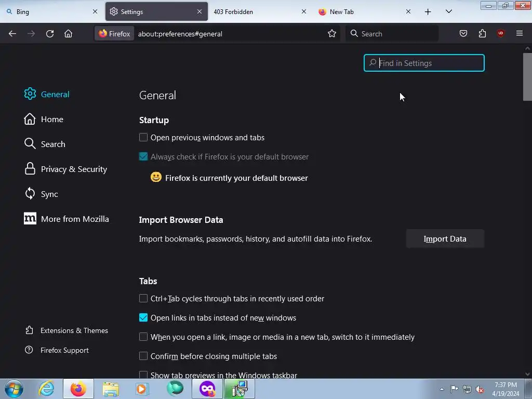Viewport: 532px width, 399px height.
Task: Go back using the back arrow
Action: coord(12,34)
